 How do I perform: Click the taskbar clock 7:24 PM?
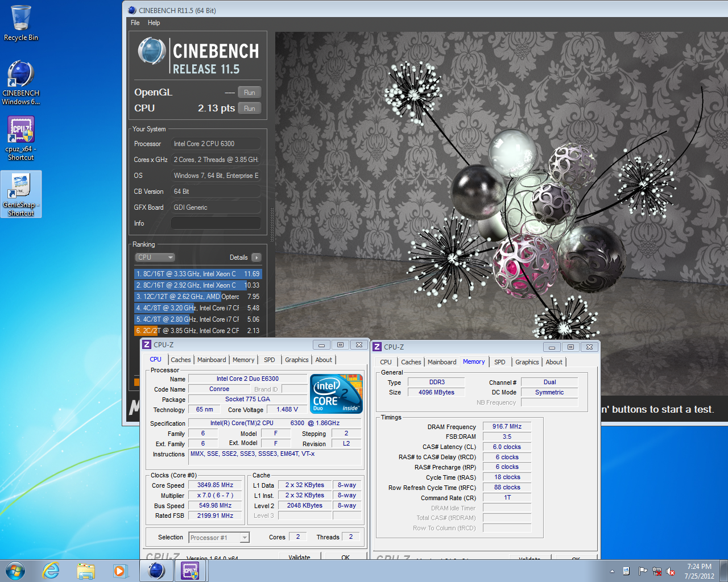(x=699, y=571)
